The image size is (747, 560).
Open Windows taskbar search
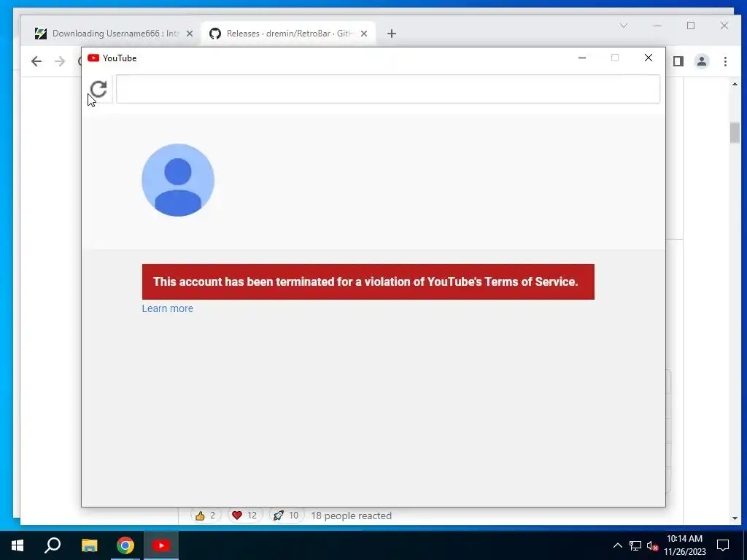click(x=53, y=545)
